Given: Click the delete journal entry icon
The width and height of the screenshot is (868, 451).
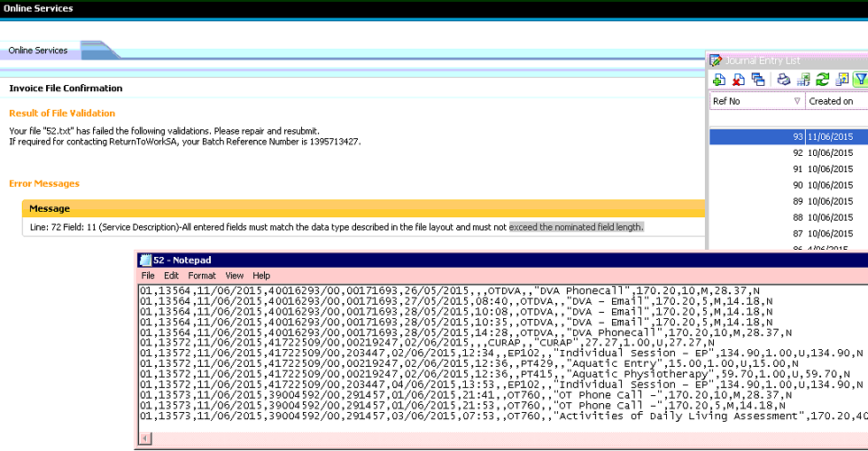Looking at the screenshot, I should pyautogui.click(x=738, y=80).
